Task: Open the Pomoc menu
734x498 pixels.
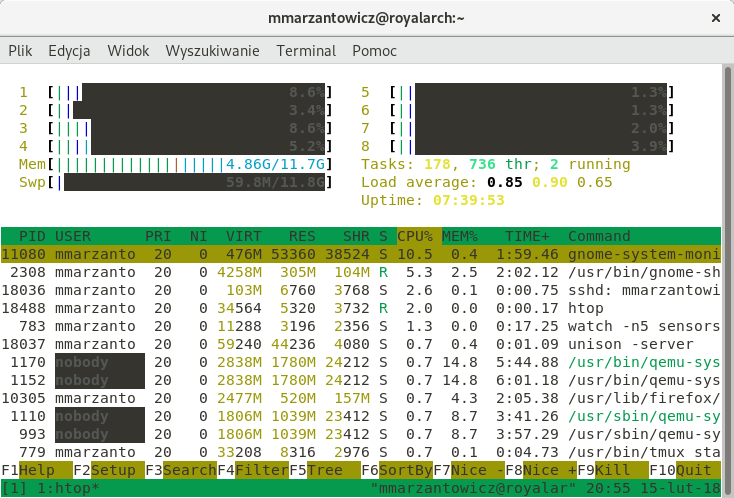Action: [374, 51]
